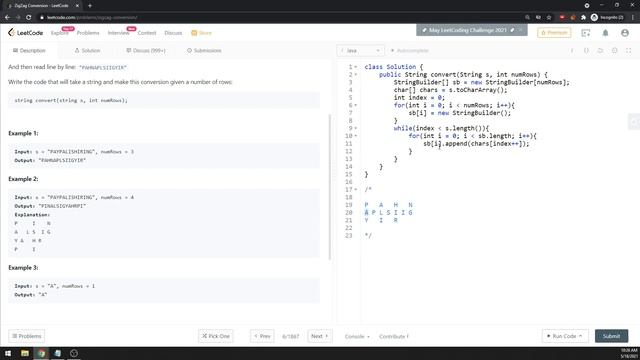Collapse the while loop fold at line 9
The height and width of the screenshot is (360, 640).
click(x=356, y=128)
